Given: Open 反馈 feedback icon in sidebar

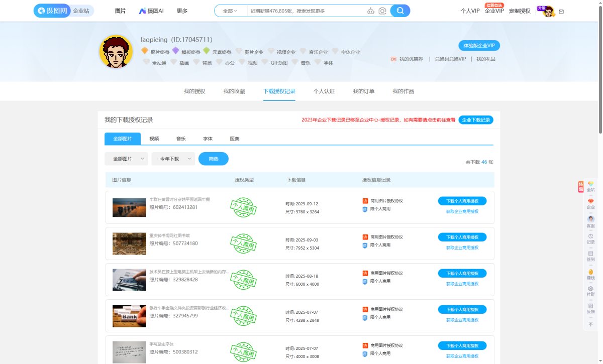Looking at the screenshot, I should (590, 308).
